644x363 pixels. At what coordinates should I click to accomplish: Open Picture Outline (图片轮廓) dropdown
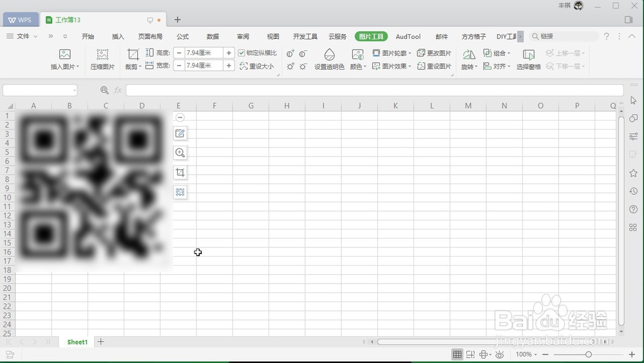(x=392, y=53)
